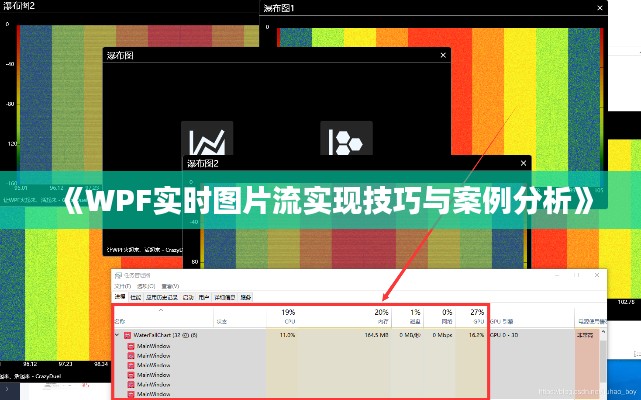Switch to the 用户 tab
Viewport: 641px width, 400px height.
point(204,297)
